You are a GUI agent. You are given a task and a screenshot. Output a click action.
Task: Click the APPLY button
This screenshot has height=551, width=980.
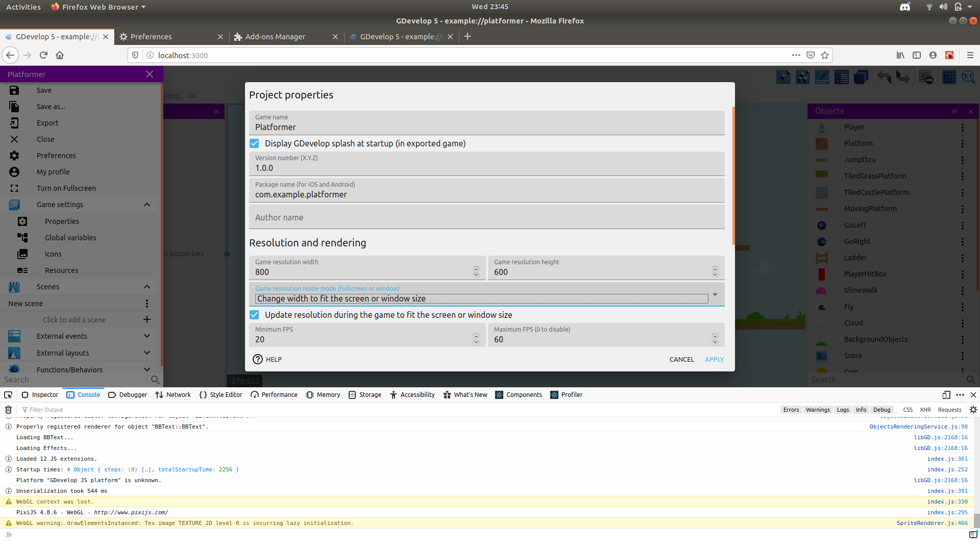pyautogui.click(x=714, y=360)
